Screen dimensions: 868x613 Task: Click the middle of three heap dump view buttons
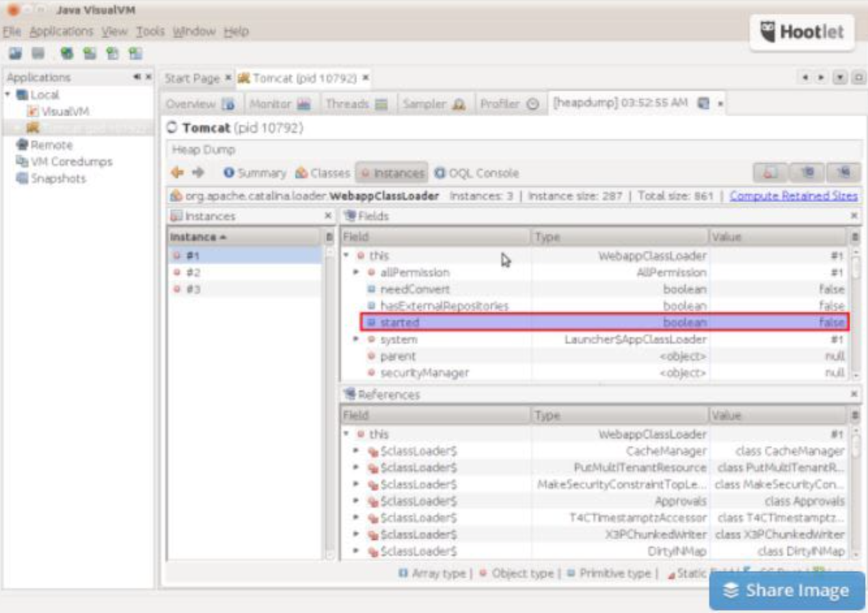(x=807, y=172)
